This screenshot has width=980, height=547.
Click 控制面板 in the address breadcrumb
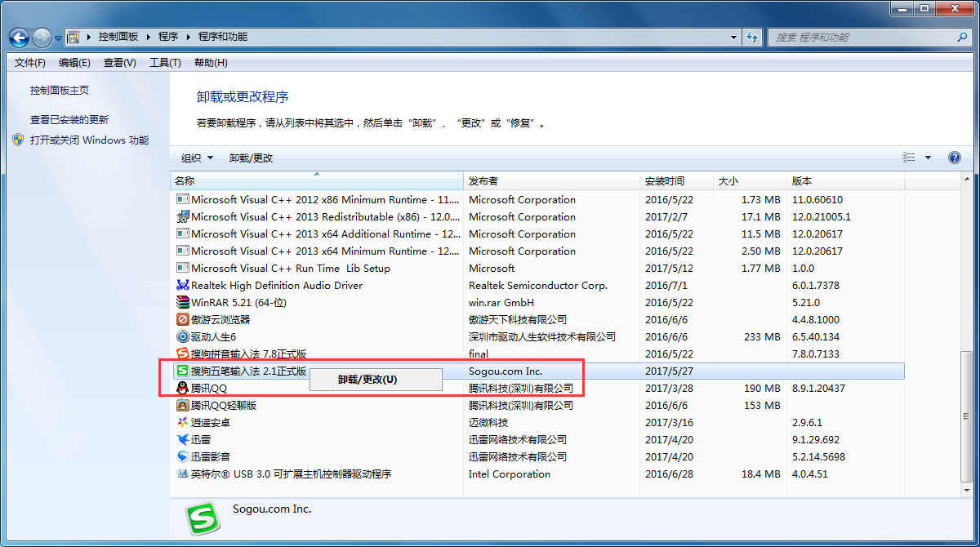(118, 37)
